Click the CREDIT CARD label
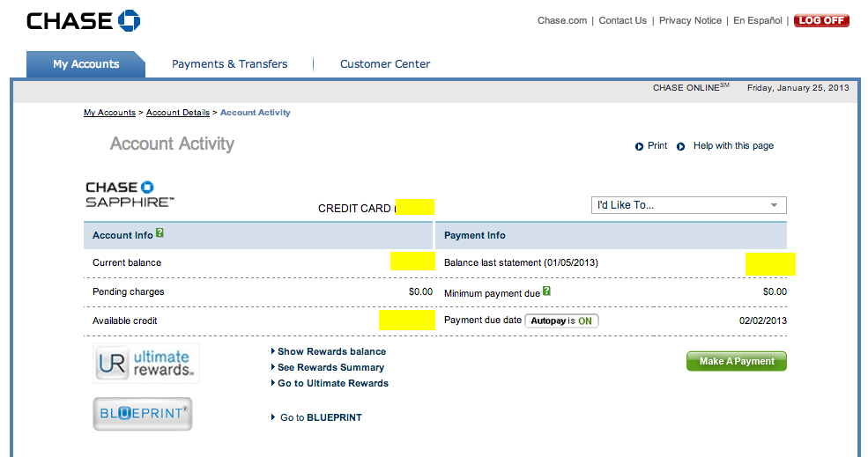The height and width of the screenshot is (457, 868). pos(354,209)
